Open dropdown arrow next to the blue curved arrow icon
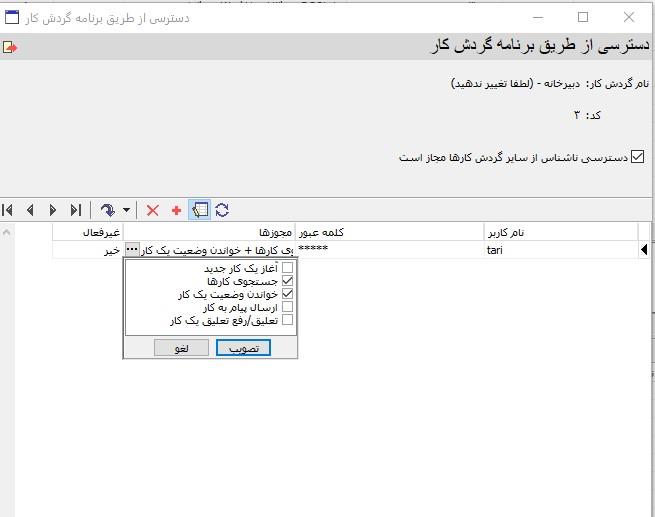 pyautogui.click(x=126, y=210)
